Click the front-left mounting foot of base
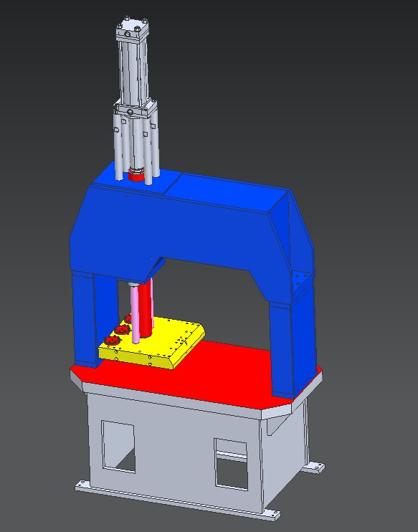The height and width of the screenshot is (532, 418). click(82, 486)
